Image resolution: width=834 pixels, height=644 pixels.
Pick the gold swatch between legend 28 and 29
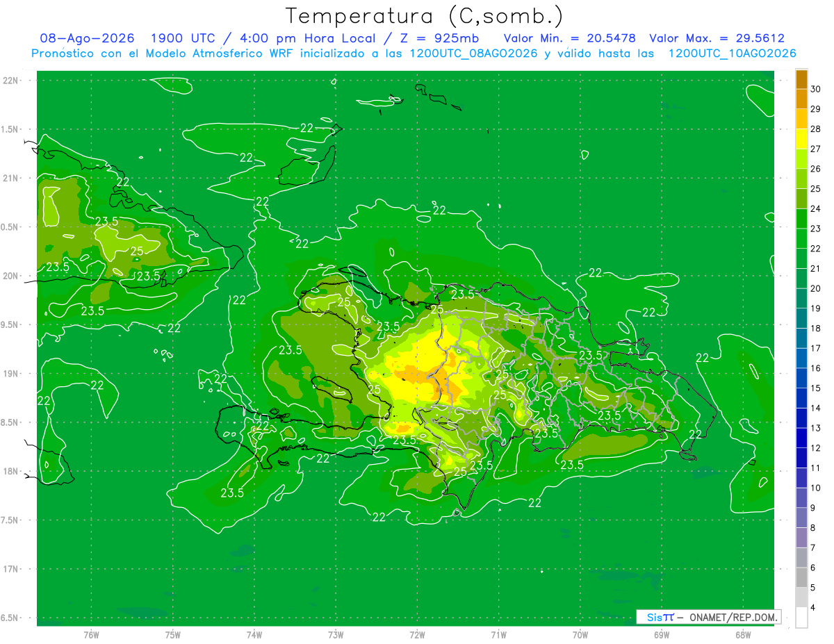tap(802, 119)
